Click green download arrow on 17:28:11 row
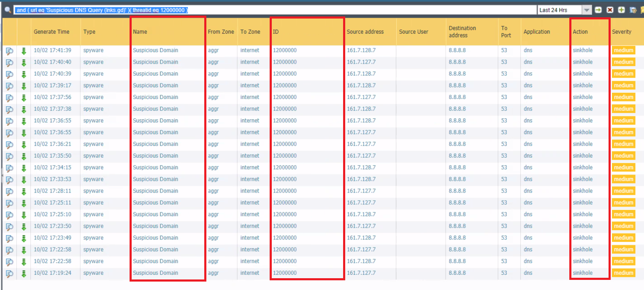Image resolution: width=644 pixels, height=290 pixels. tap(24, 191)
